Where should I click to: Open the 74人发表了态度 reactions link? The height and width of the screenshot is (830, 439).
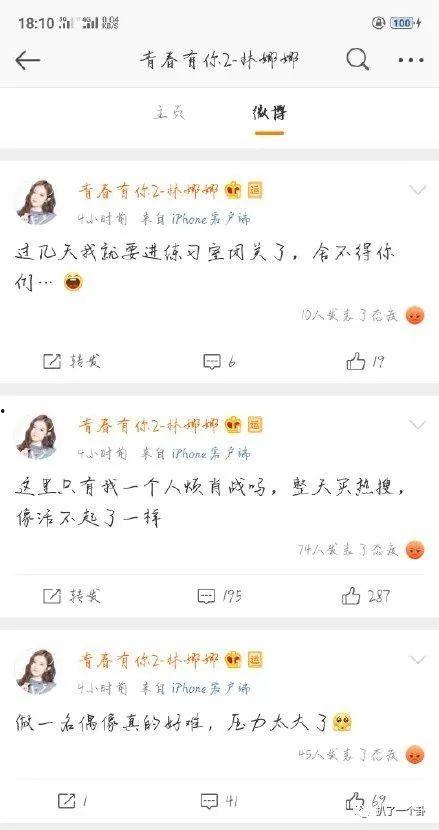347,551
